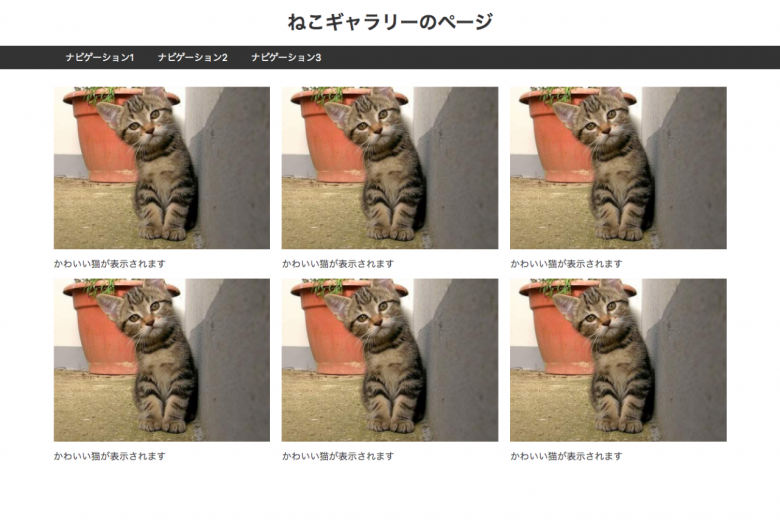Open the bottom-right kitten thumbnail
The width and height of the screenshot is (780, 520).
pos(618,360)
